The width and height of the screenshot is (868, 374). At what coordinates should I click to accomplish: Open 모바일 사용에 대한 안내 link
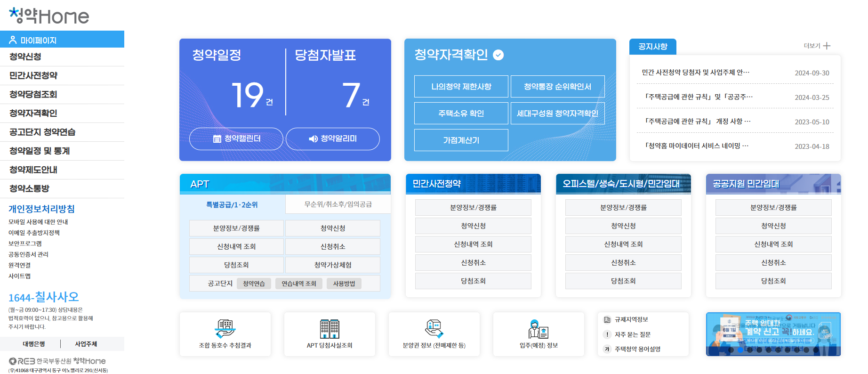point(38,222)
